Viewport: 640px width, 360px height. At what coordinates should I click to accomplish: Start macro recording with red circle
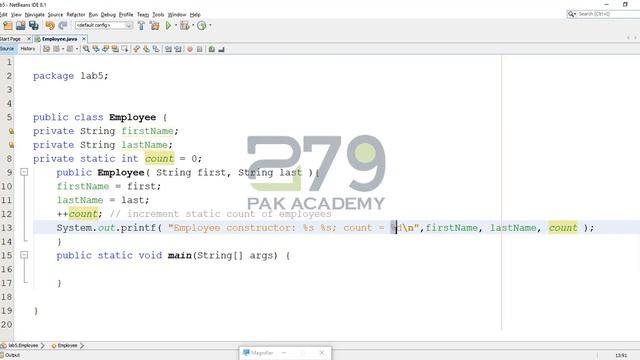pos(190,49)
